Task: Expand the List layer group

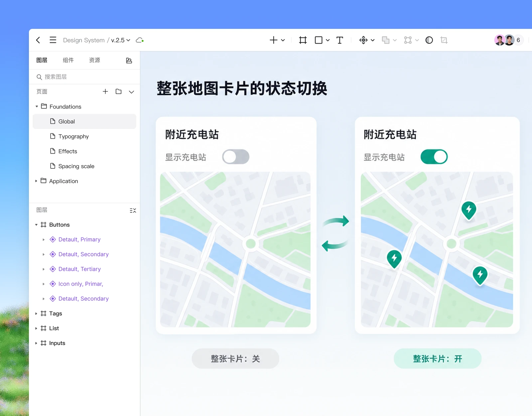Action: (36, 328)
